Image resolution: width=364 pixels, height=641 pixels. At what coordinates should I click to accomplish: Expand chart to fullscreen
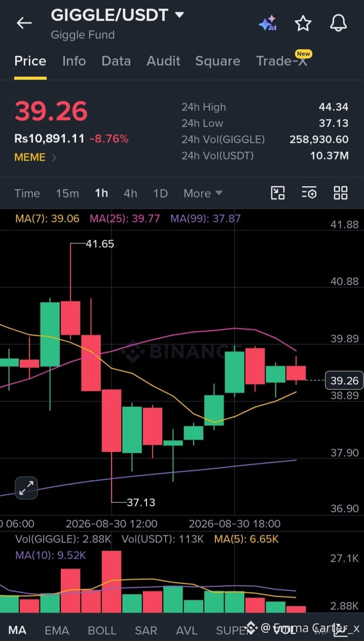(26, 488)
